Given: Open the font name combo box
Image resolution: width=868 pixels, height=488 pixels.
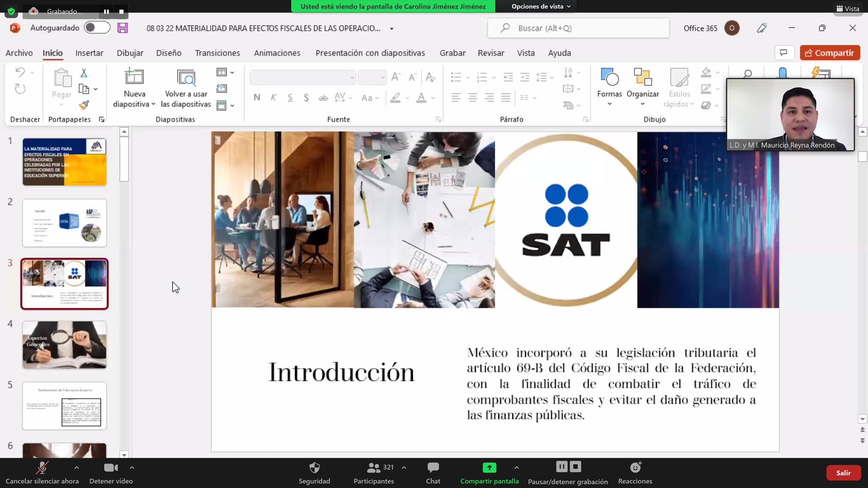Looking at the screenshot, I should tap(303, 78).
